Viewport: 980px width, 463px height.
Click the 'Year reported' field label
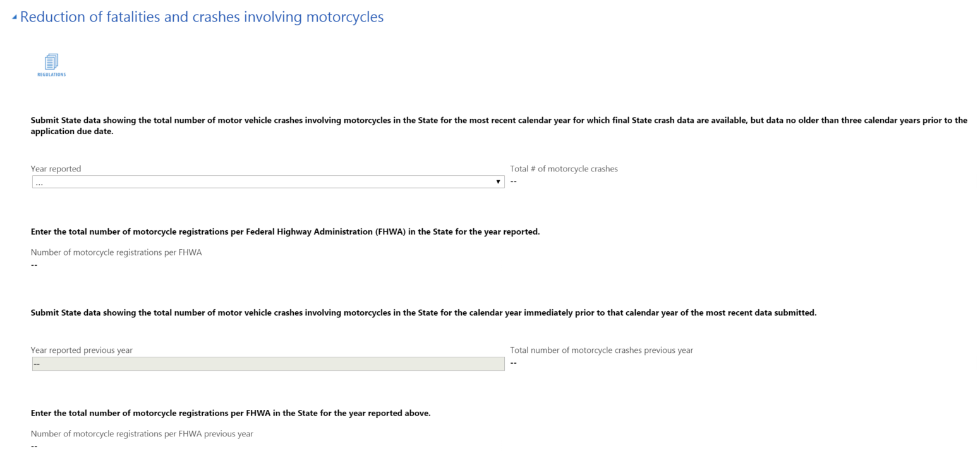pos(56,169)
